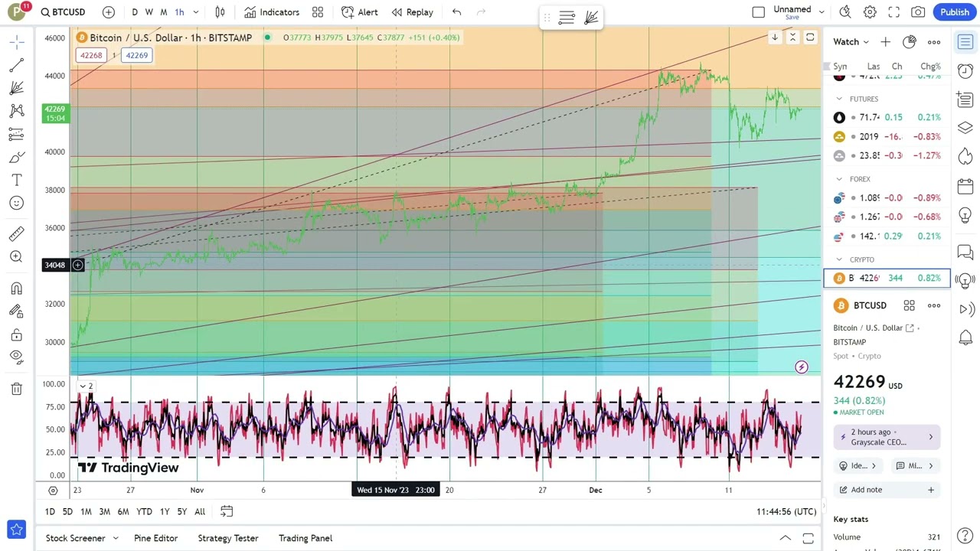Select the BTC crypto watchlist row
The image size is (980, 551).
point(887,279)
